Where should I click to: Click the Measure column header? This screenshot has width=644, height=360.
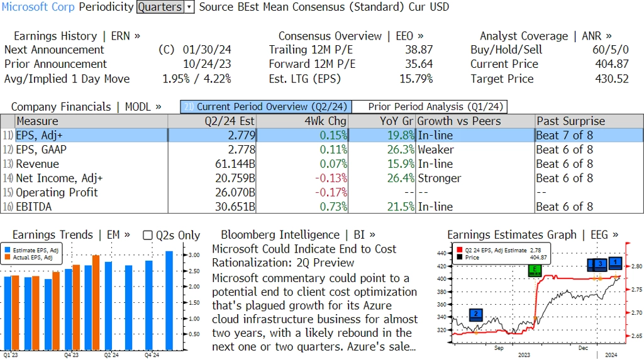click(x=91, y=121)
